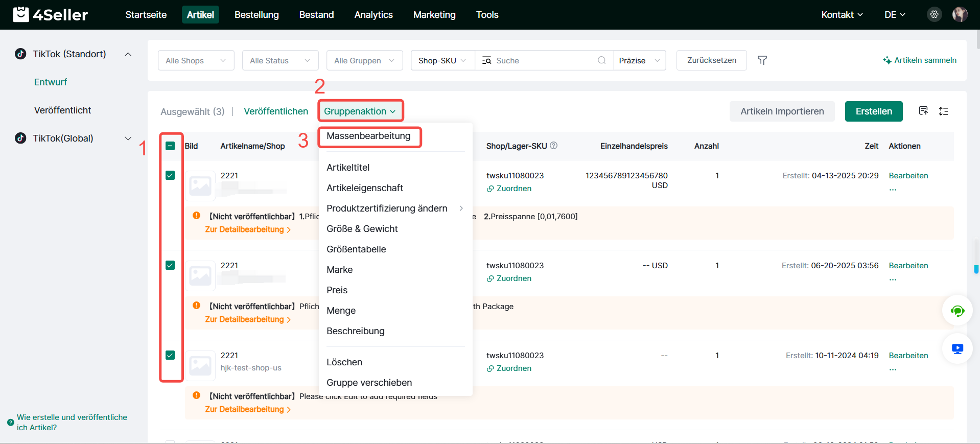The height and width of the screenshot is (444, 980).
Task: Click the settings gear icon in header
Action: (x=934, y=14)
